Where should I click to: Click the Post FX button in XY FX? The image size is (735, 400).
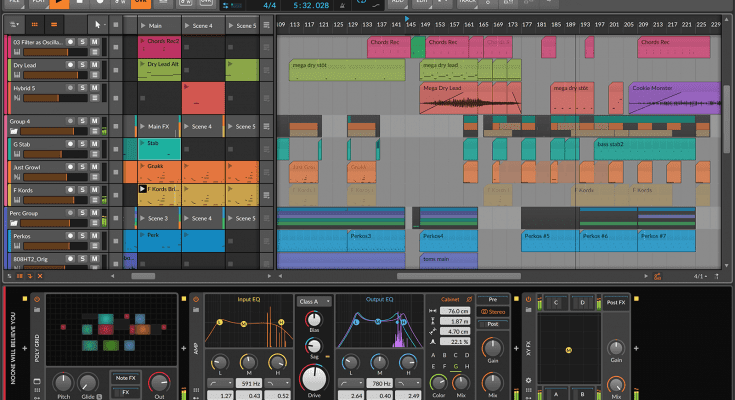click(615, 301)
